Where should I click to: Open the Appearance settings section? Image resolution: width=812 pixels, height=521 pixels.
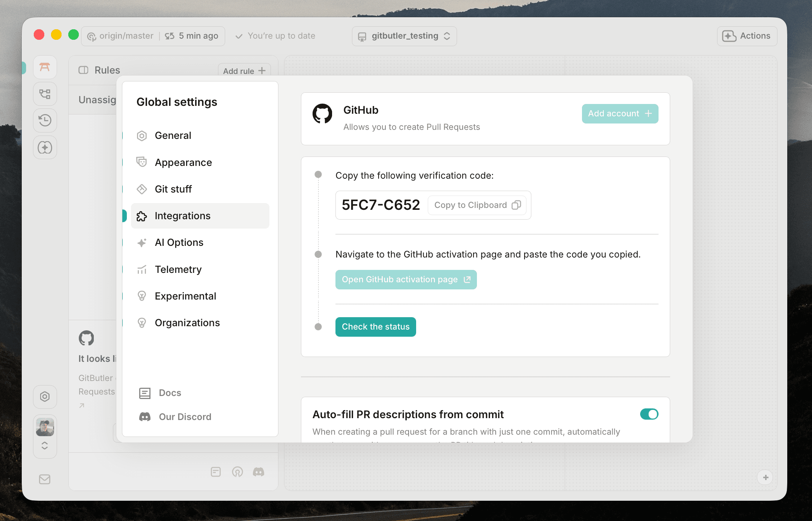point(183,162)
